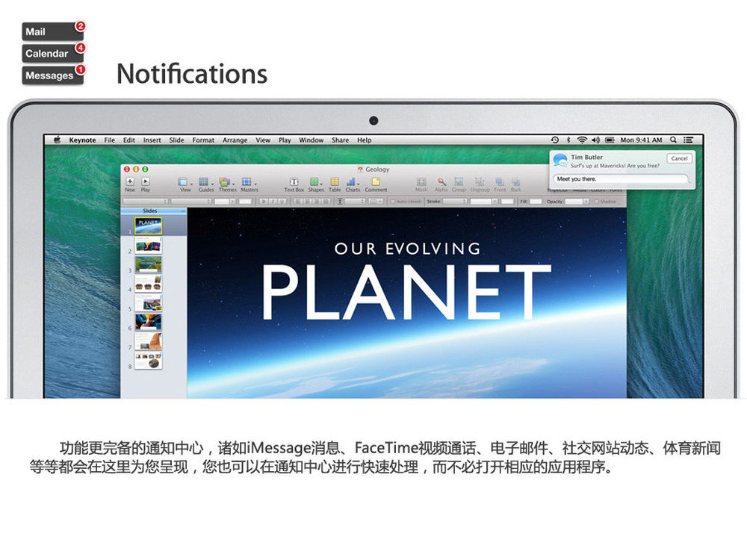This screenshot has width=747, height=560.
Task: Open the View toolbar icon
Action: click(x=182, y=182)
